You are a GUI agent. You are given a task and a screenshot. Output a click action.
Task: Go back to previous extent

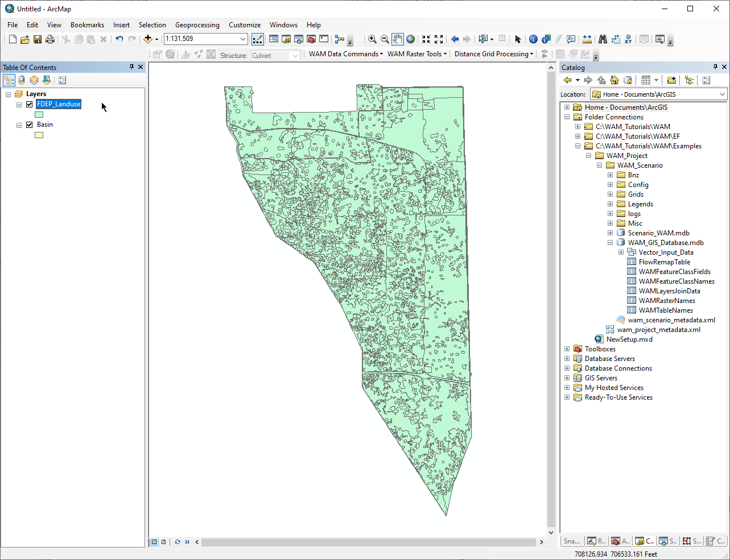pos(455,39)
